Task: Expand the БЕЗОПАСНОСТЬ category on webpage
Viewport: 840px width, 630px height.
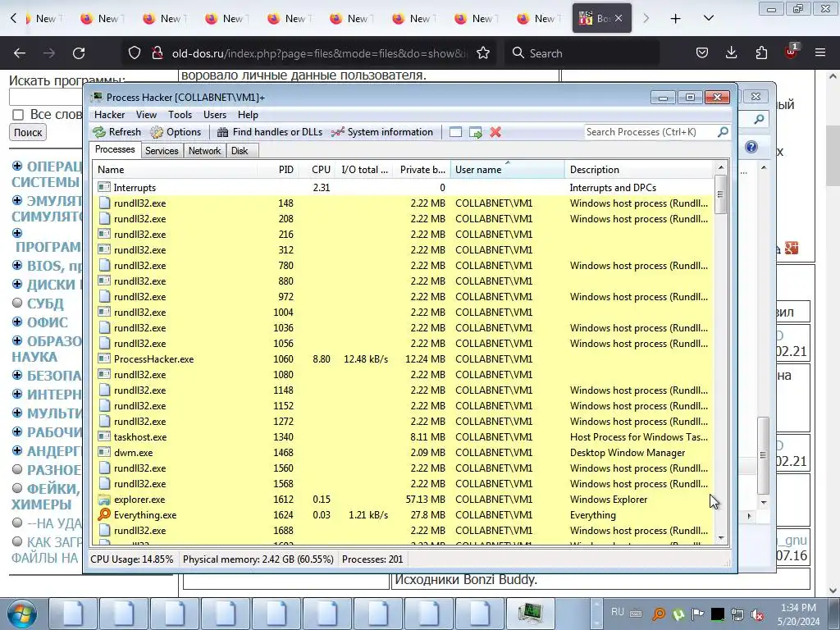Action: click(17, 375)
